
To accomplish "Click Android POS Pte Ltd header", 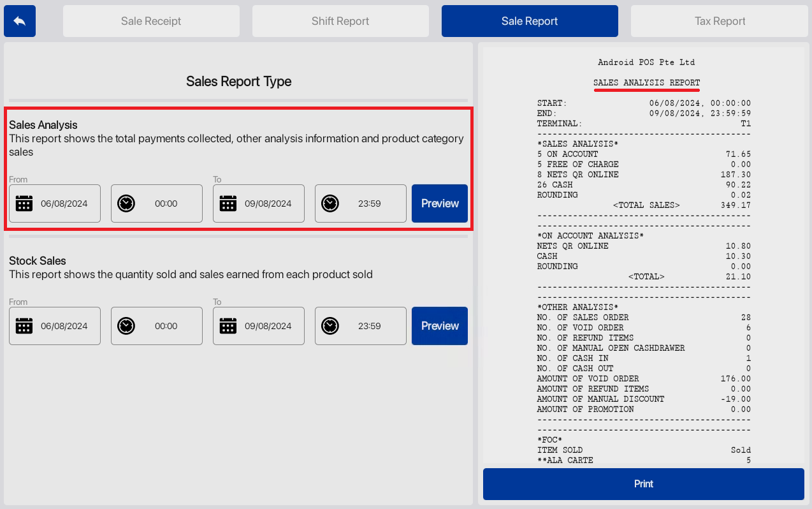I will coord(646,63).
